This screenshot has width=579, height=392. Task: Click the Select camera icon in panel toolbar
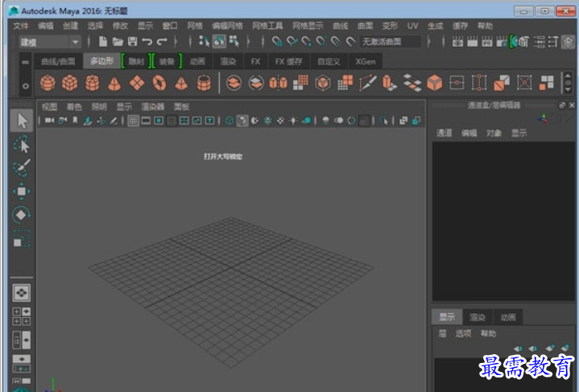click(49, 120)
